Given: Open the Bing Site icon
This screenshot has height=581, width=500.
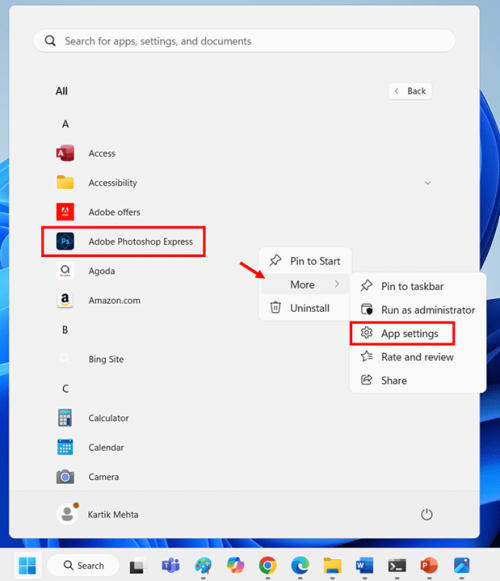Looking at the screenshot, I should coord(65,359).
